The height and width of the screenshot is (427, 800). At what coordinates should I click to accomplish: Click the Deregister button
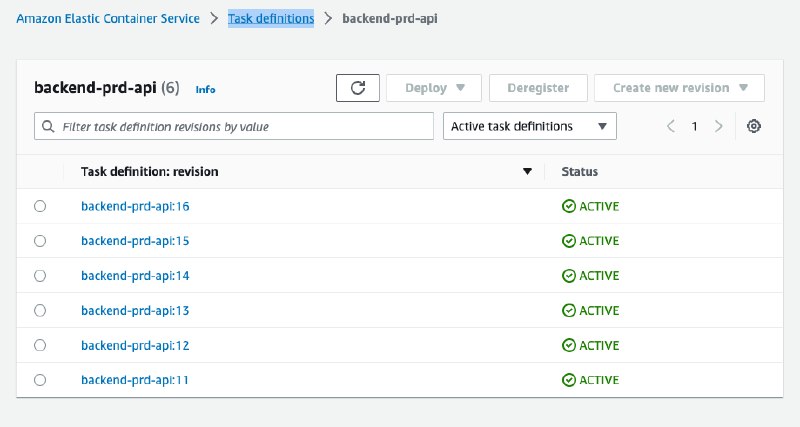tap(538, 88)
